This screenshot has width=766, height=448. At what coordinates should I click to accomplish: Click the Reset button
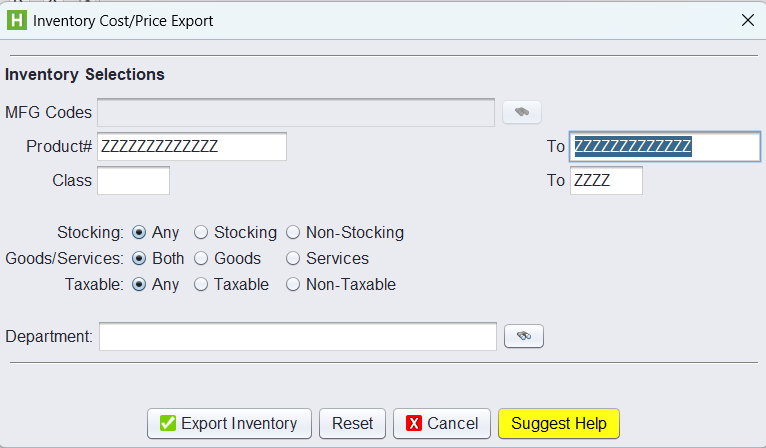(352, 423)
